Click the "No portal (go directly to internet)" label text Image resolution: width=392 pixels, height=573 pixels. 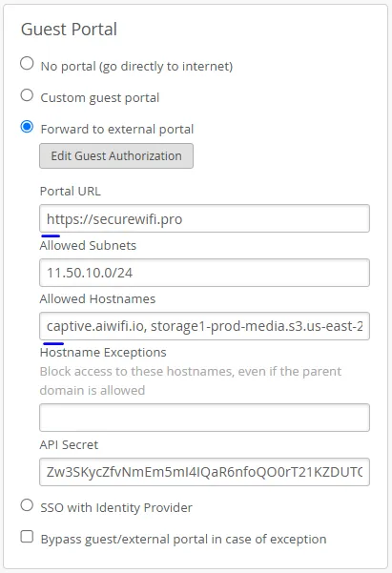136,67
